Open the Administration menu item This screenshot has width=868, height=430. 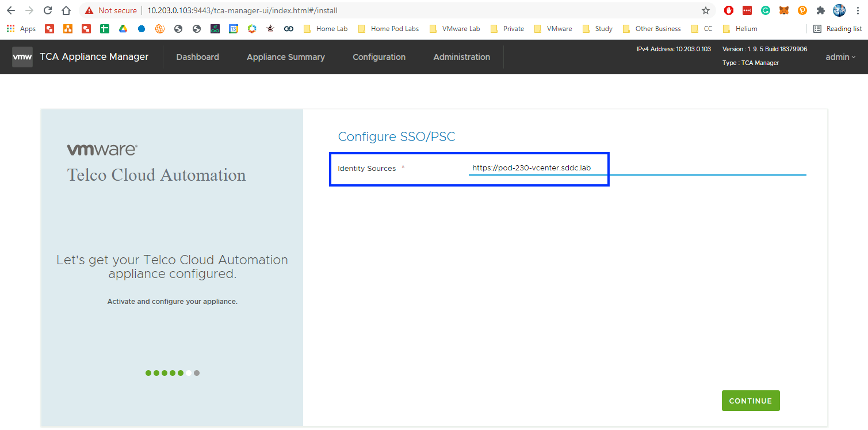point(461,57)
